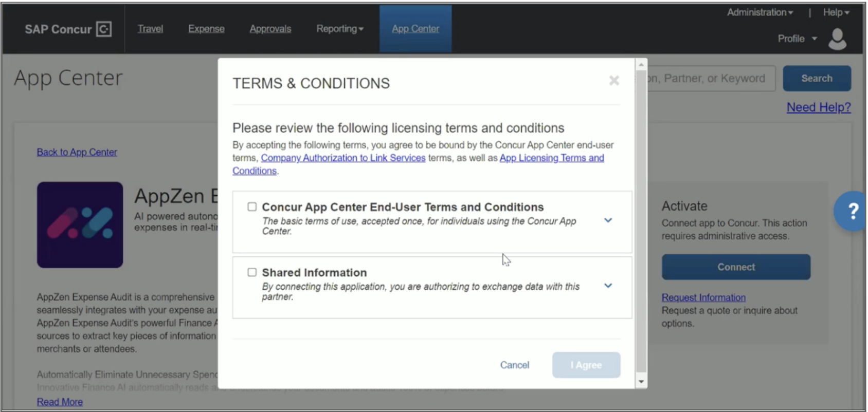Click the scrollbar down arrow in dialog

point(641,382)
